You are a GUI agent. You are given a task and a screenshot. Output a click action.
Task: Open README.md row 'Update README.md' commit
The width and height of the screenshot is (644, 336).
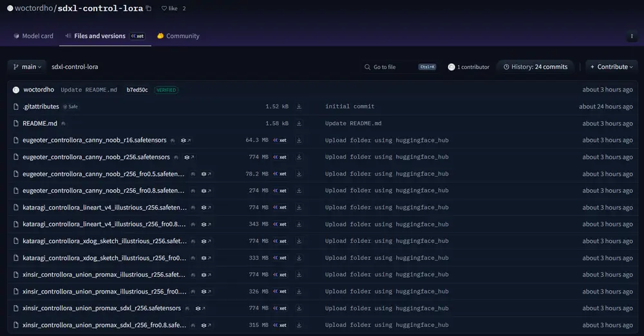pos(353,123)
